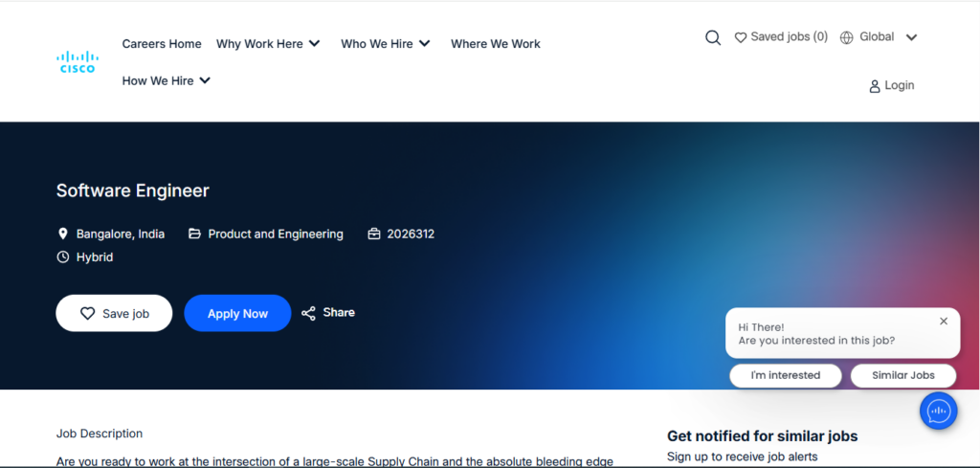Click the Login link
Screen dimensions: 980x468
[x=900, y=85]
